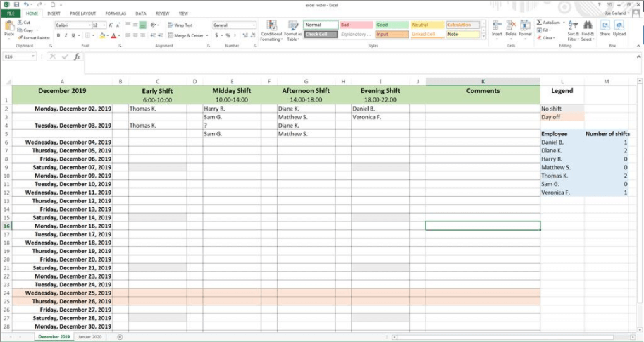
Task: Toggle Italic formatting
Action: click(66, 35)
